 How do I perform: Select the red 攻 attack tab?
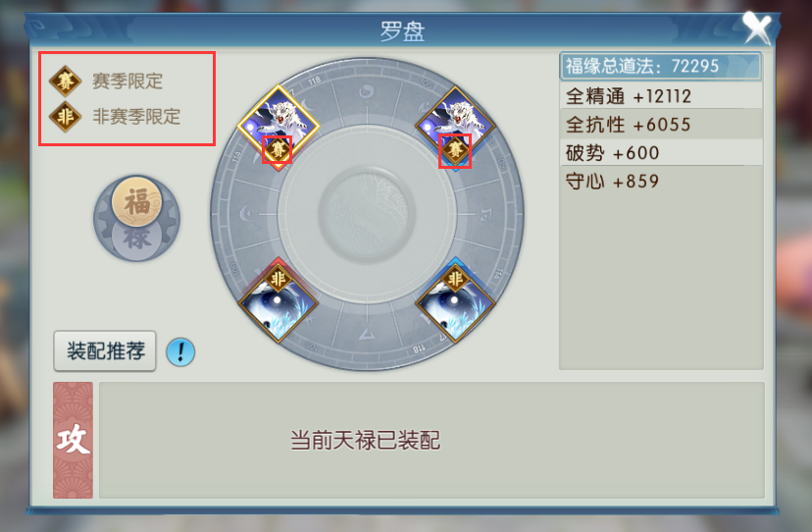tap(73, 440)
